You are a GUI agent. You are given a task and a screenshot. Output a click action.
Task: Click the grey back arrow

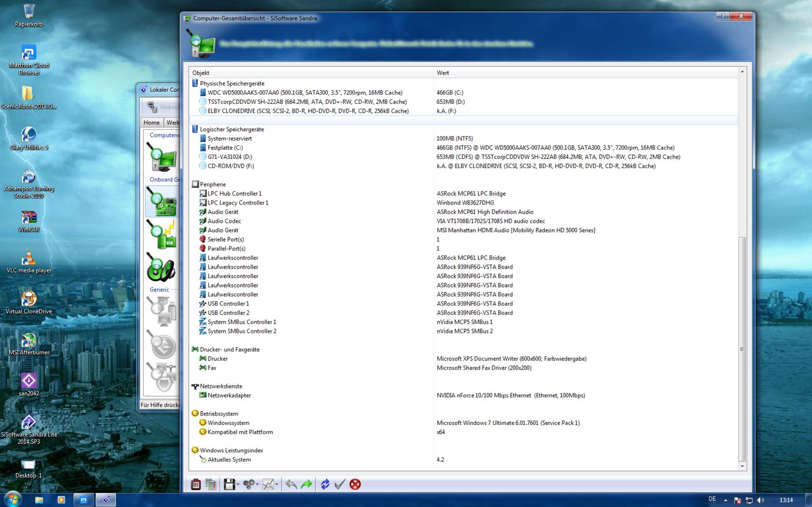pyautogui.click(x=291, y=484)
